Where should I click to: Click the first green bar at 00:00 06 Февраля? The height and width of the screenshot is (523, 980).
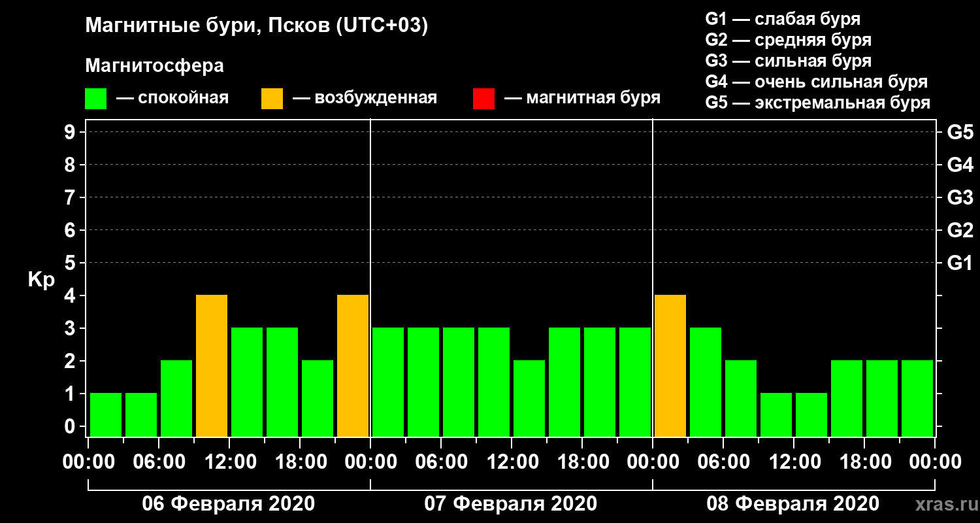click(x=106, y=414)
